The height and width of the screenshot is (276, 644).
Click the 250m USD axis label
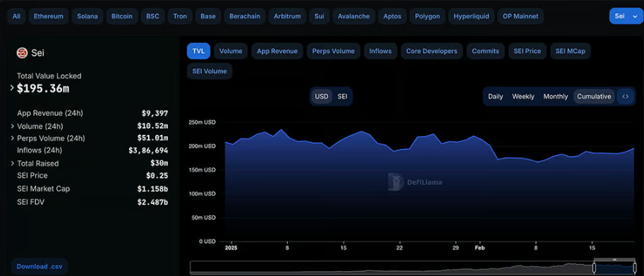point(202,122)
